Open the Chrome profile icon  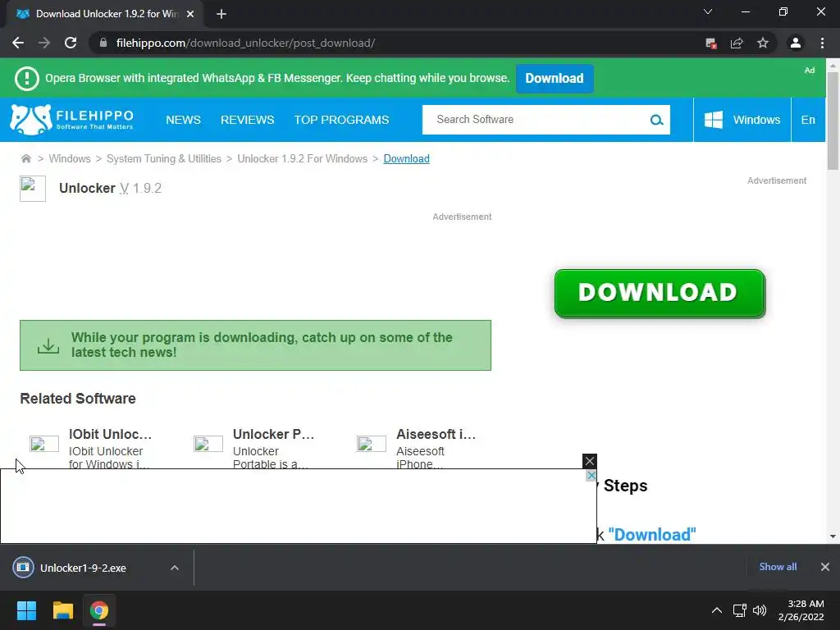click(x=796, y=43)
